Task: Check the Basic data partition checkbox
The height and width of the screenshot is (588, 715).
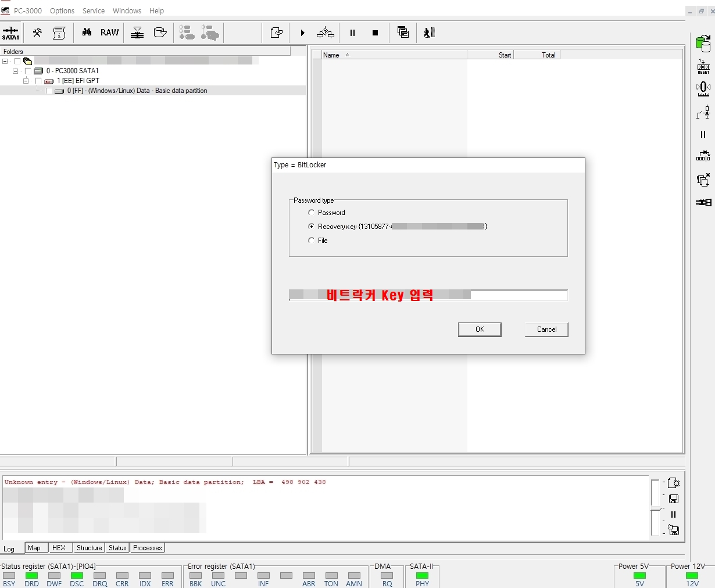Action: (49, 91)
